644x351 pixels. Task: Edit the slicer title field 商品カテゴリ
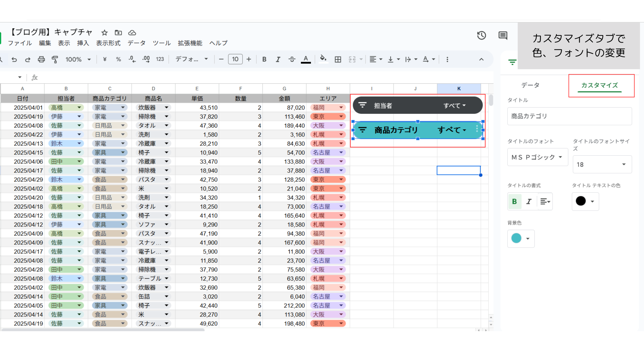570,116
